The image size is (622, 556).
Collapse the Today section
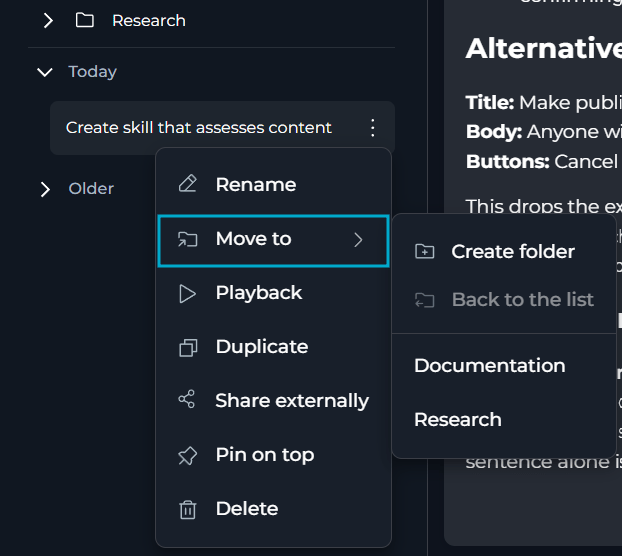click(45, 72)
